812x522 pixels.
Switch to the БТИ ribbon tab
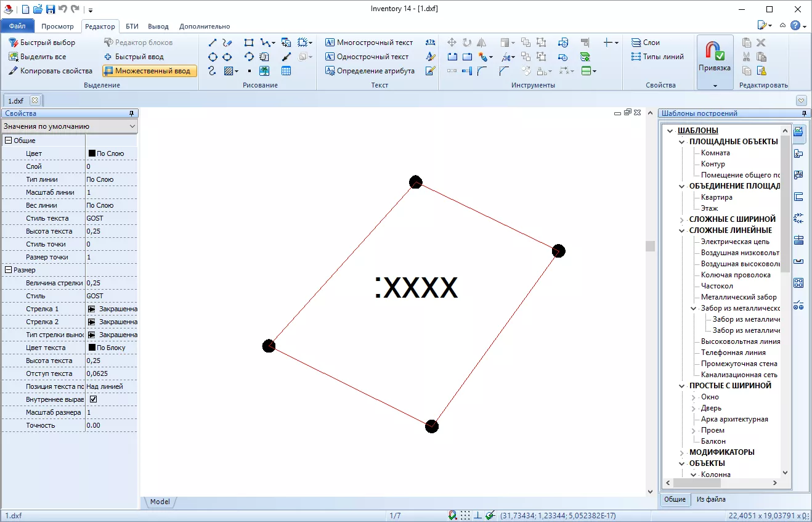tap(132, 27)
